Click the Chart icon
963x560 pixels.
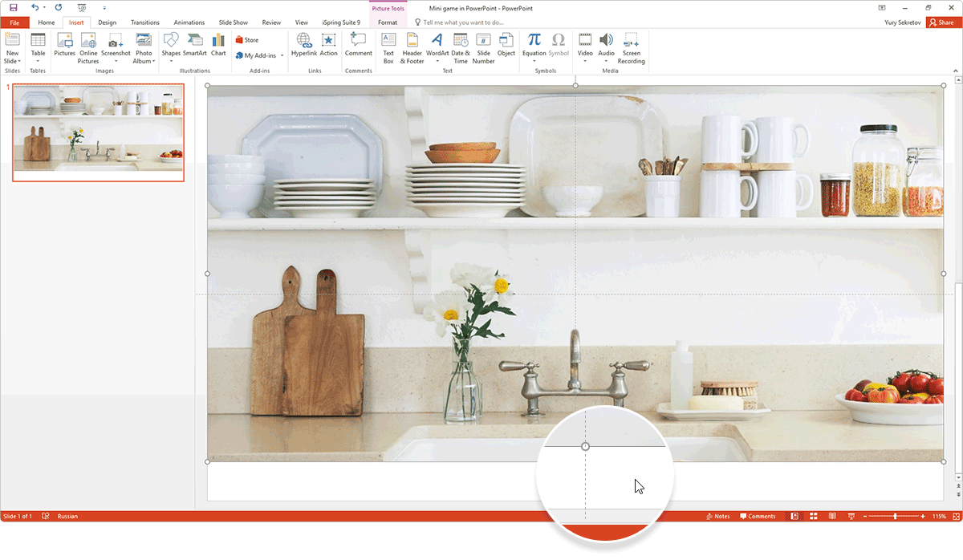(218, 44)
